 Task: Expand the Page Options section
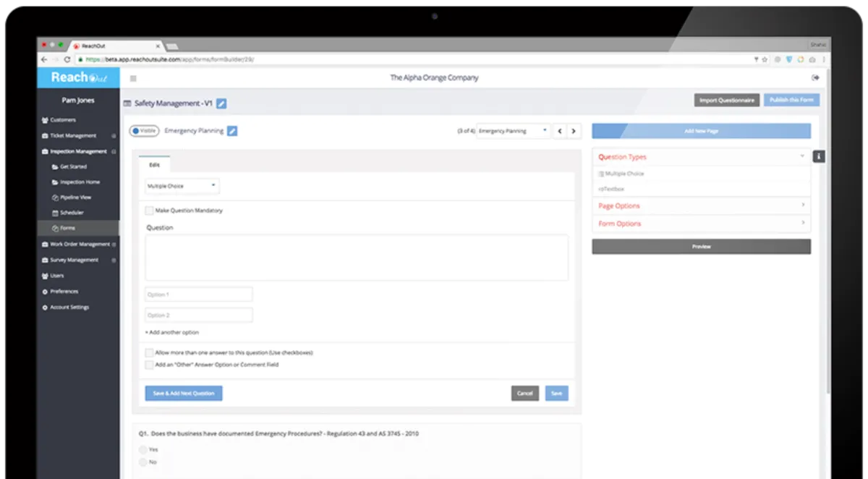pyautogui.click(x=701, y=206)
